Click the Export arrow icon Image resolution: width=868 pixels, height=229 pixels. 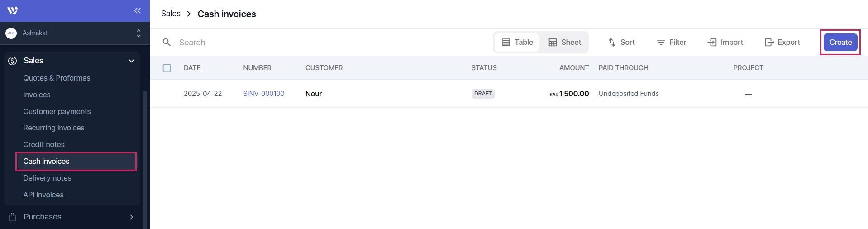pos(769,42)
